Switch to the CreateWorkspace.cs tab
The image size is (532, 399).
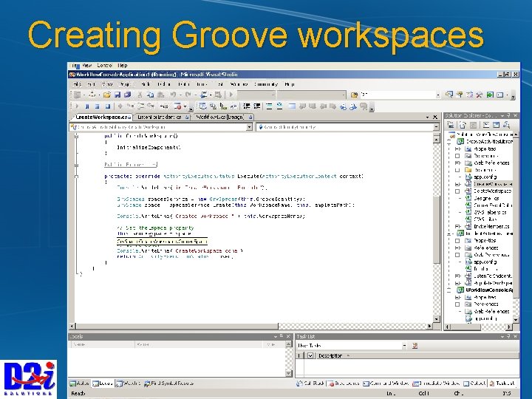tap(101, 117)
